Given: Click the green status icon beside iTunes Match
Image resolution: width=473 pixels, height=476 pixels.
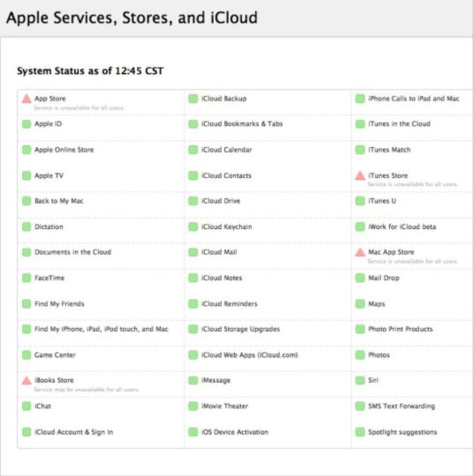Looking at the screenshot, I should (360, 150).
